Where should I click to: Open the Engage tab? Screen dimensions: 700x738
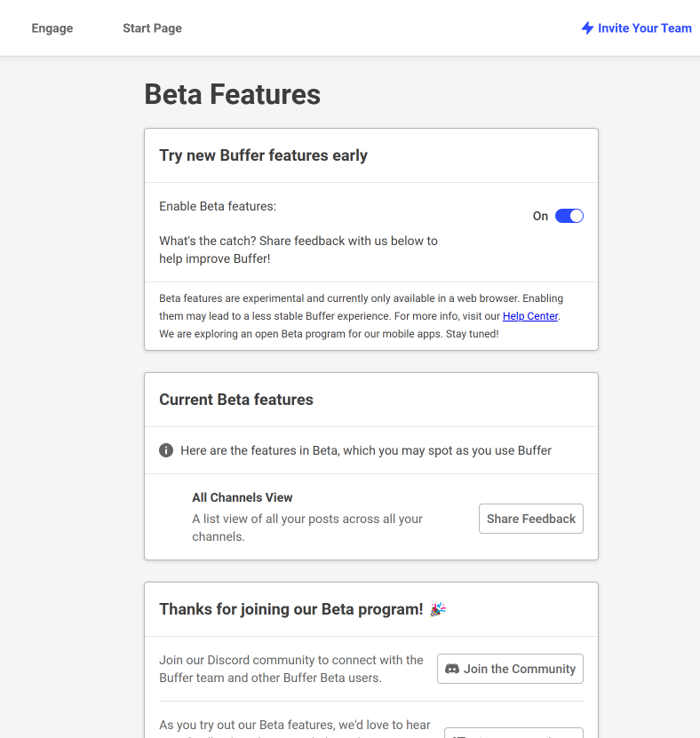(x=52, y=28)
